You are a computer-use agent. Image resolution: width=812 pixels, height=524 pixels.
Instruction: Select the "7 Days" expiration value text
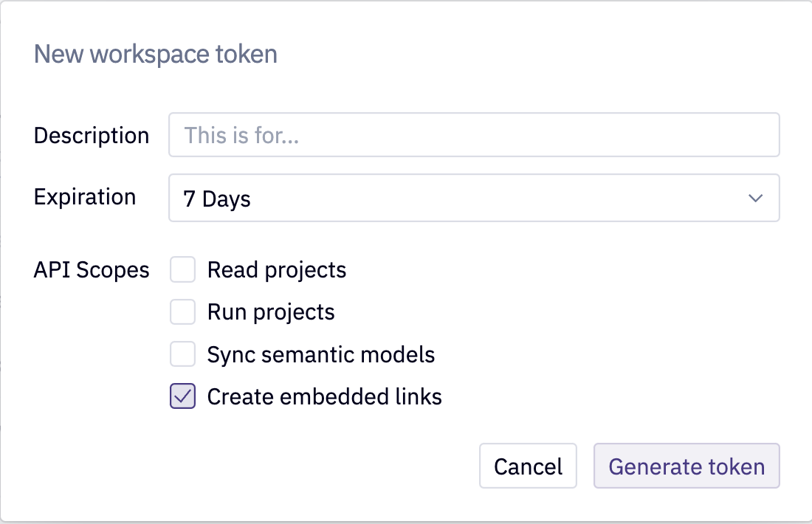[217, 199]
